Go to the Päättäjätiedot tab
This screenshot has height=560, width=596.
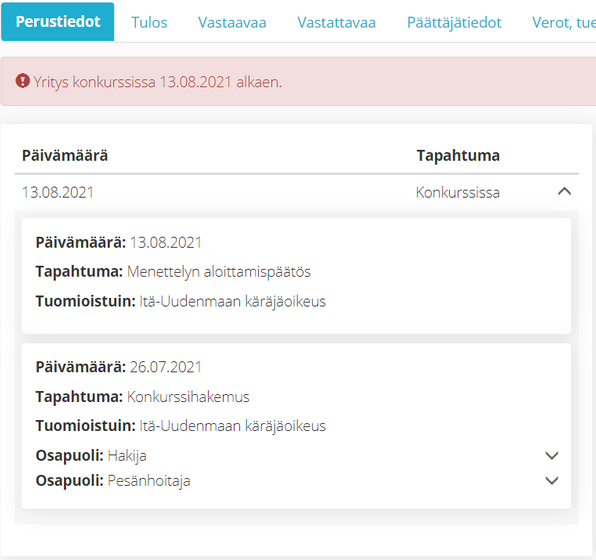tap(454, 22)
